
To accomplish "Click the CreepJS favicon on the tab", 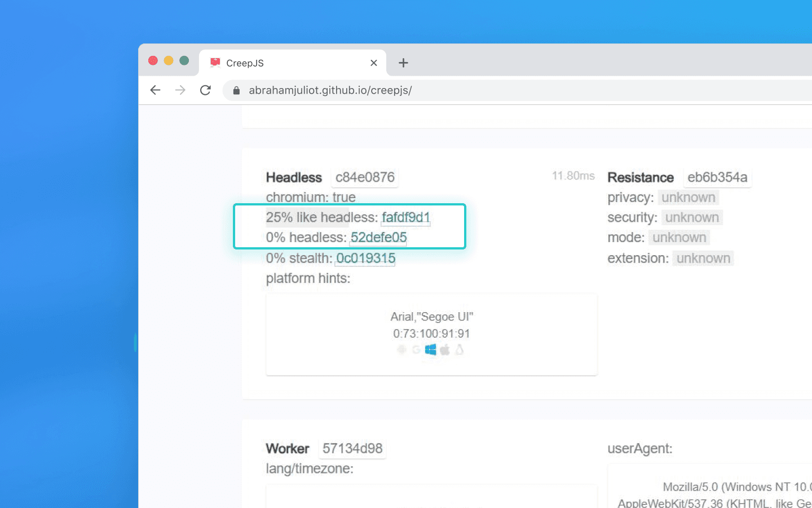I will tap(214, 63).
